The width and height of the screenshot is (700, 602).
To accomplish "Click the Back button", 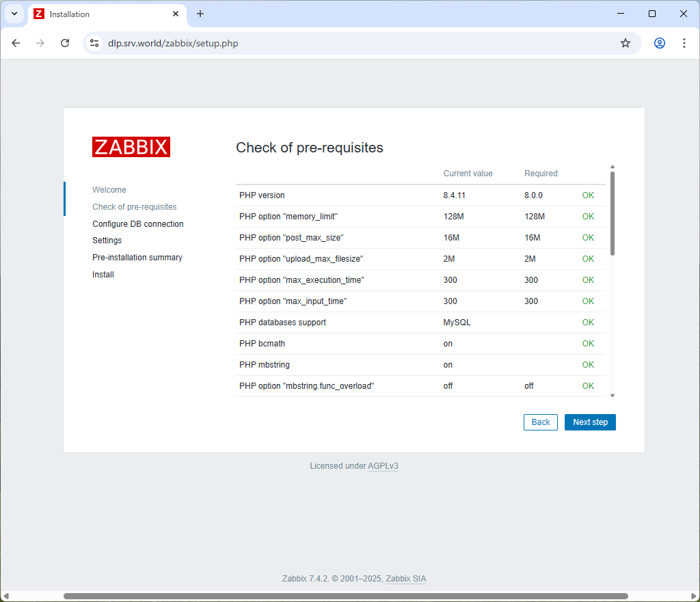I will 540,422.
